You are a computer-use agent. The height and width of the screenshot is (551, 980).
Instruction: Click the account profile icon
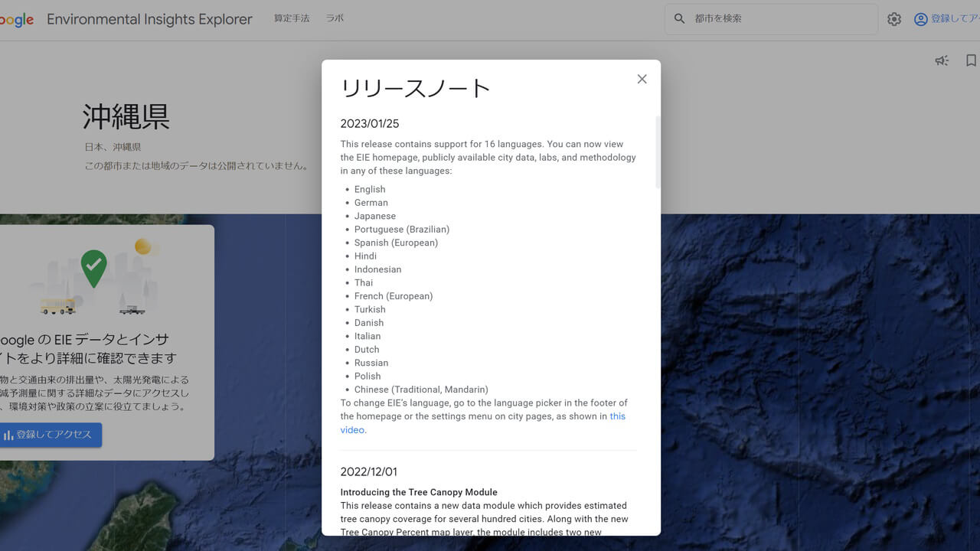coord(920,18)
